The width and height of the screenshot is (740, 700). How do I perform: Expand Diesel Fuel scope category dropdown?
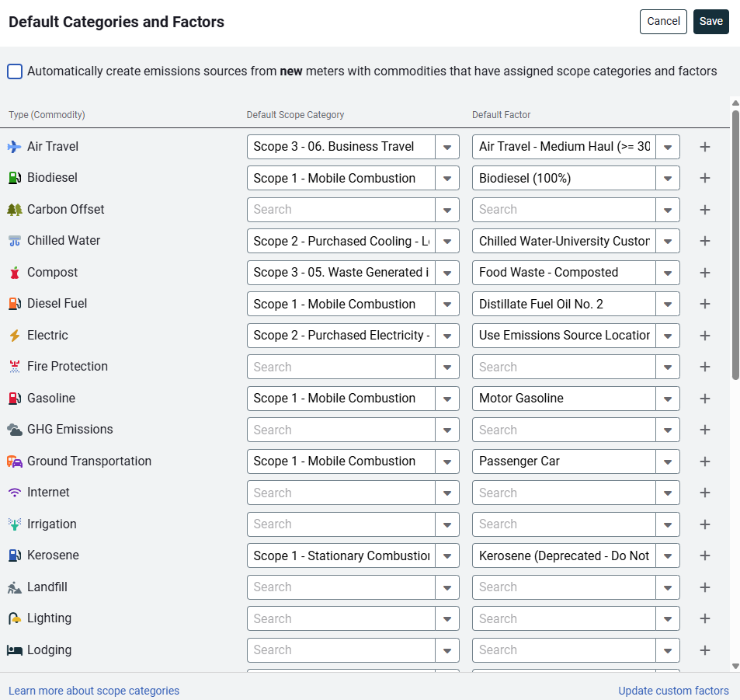(x=447, y=304)
